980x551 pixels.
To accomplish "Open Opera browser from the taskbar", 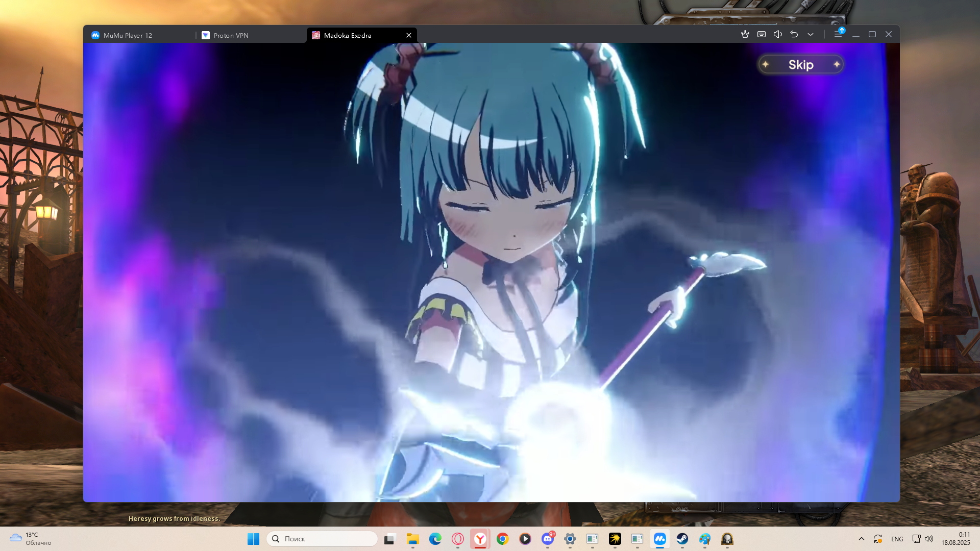I will (x=458, y=539).
